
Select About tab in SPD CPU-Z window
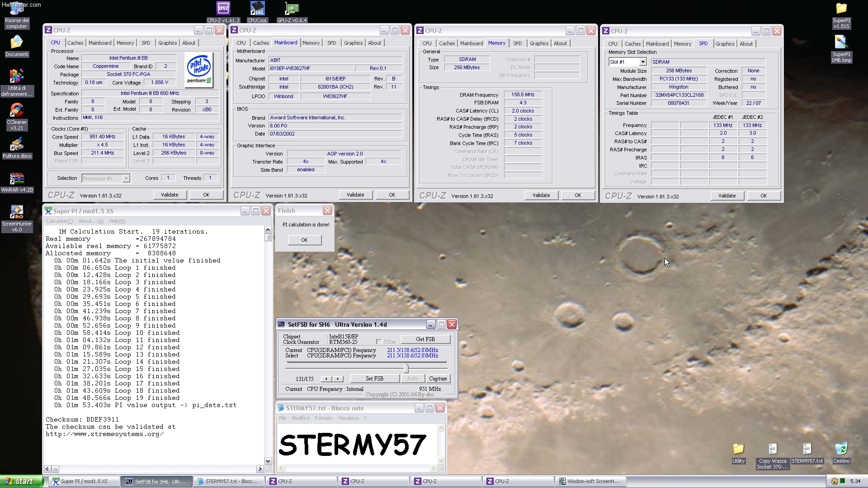click(x=746, y=44)
